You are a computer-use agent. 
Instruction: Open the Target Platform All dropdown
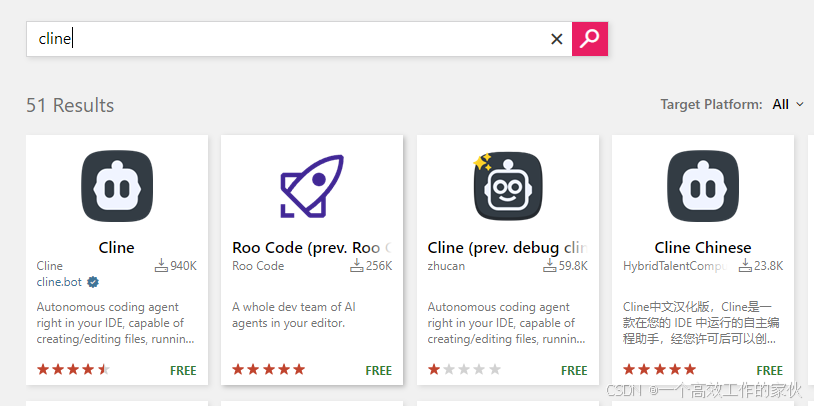coord(788,104)
